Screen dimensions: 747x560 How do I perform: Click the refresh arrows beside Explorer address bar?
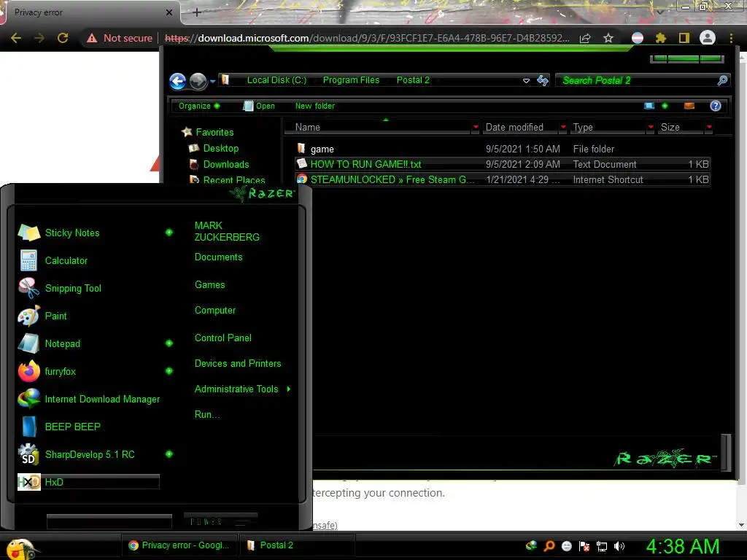click(542, 80)
